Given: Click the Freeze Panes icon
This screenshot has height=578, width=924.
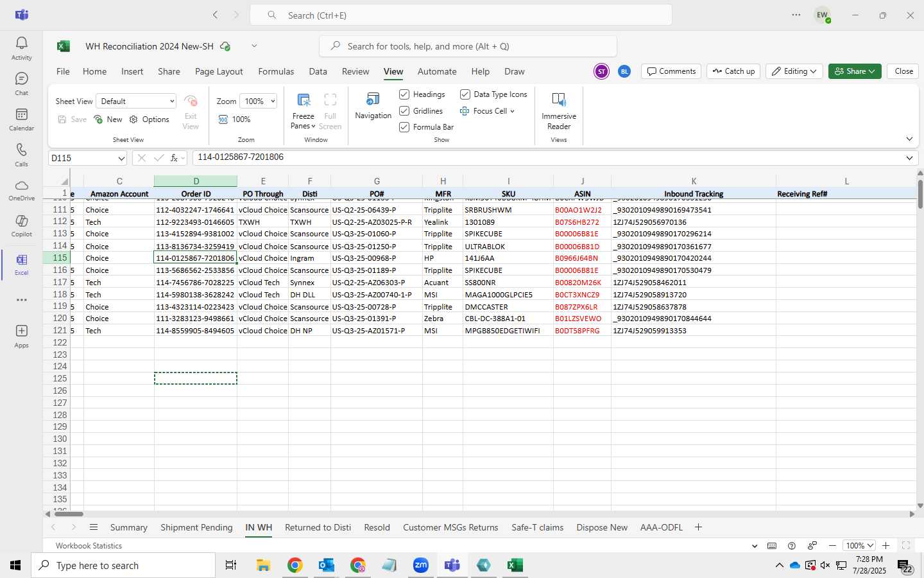Looking at the screenshot, I should pos(304,100).
